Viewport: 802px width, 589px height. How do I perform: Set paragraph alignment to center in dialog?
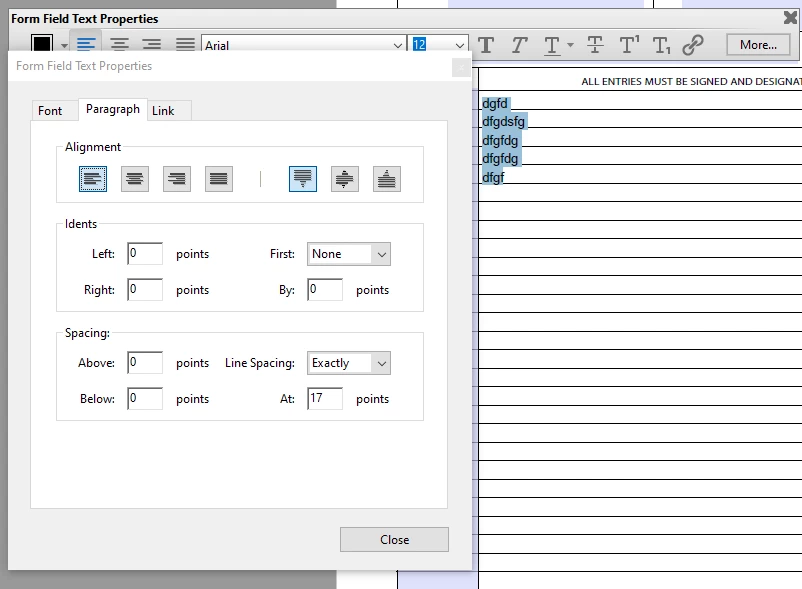coord(135,179)
